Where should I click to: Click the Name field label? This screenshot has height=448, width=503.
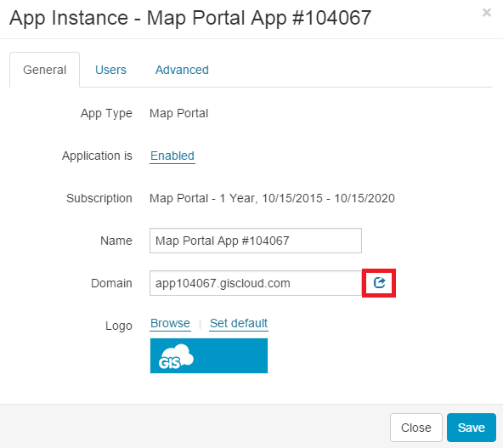116,241
